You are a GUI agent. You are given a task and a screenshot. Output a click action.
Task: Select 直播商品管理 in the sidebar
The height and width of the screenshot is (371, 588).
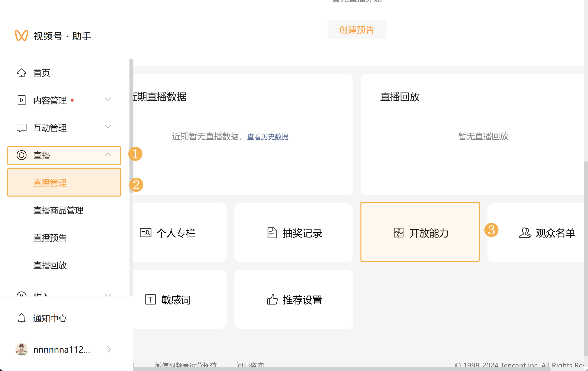pos(58,210)
